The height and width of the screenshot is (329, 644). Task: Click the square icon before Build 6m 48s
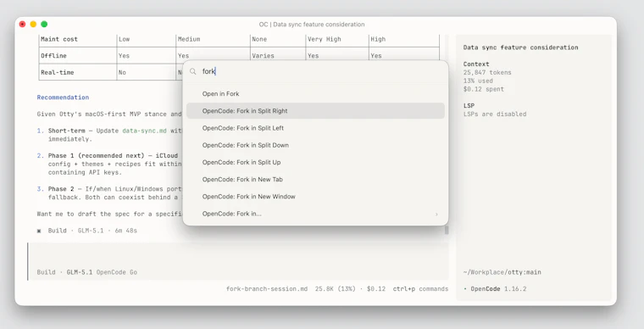click(39, 231)
